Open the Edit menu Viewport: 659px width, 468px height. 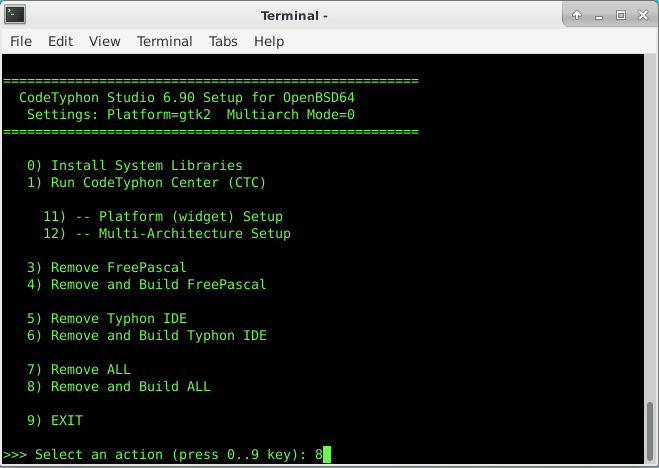tap(61, 41)
